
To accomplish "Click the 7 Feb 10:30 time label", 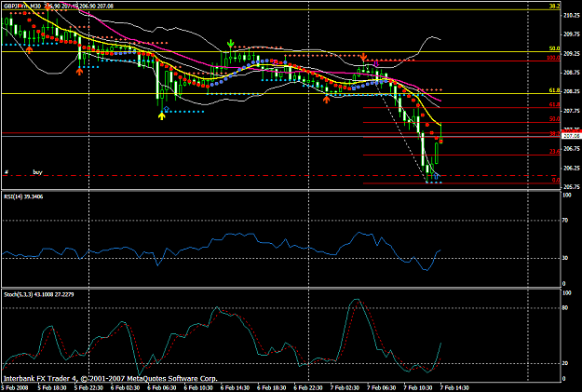I will [x=418, y=387].
